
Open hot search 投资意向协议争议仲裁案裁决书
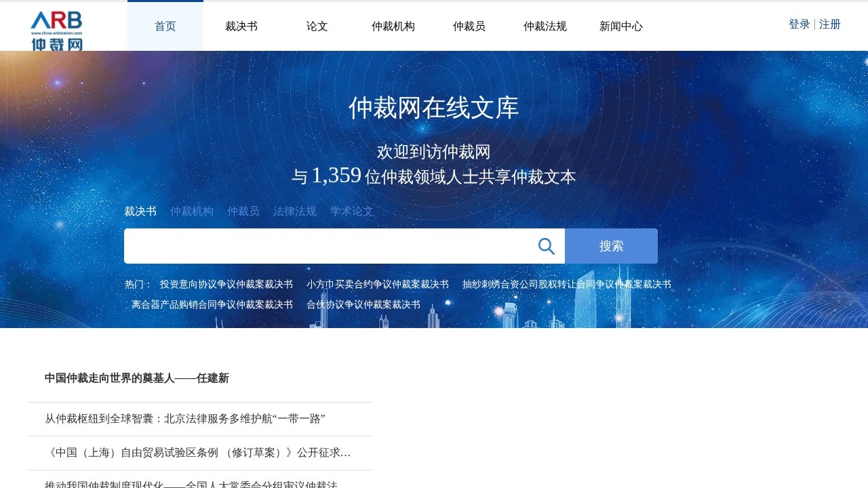click(226, 285)
